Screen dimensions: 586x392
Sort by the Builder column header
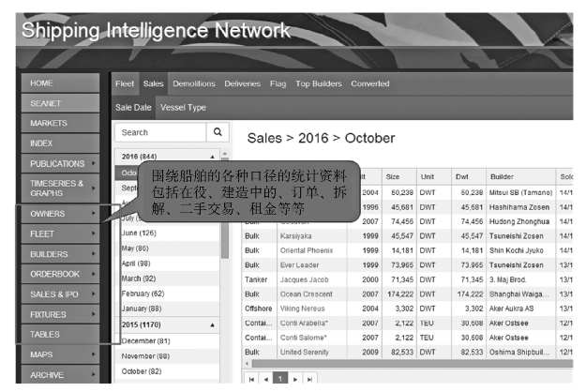[520, 176]
